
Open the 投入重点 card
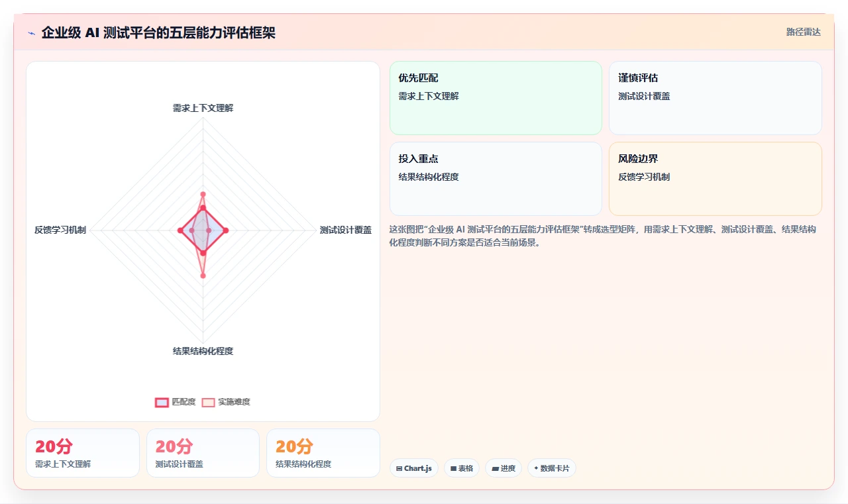496,179
